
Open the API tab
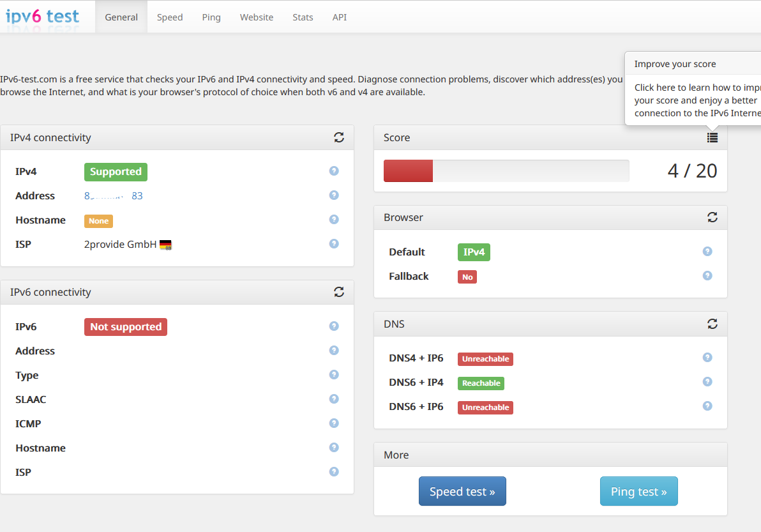pos(339,17)
